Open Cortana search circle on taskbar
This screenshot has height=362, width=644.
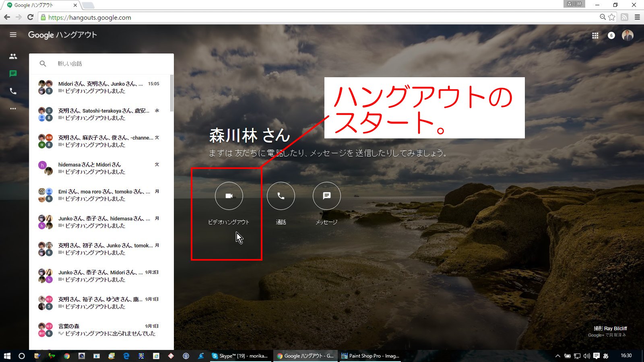point(22,356)
